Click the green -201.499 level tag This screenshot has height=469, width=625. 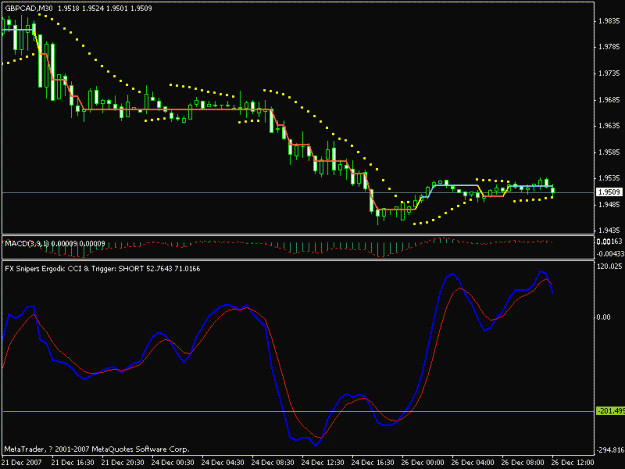pyautogui.click(x=610, y=411)
